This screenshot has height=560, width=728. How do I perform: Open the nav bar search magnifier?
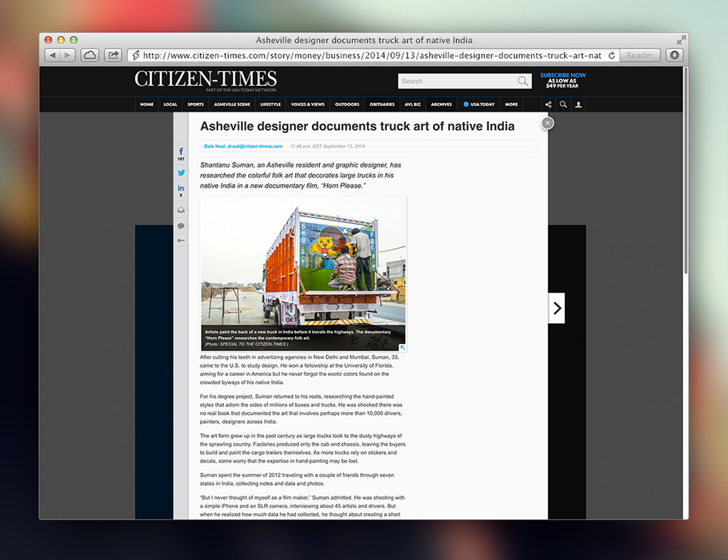point(563,104)
